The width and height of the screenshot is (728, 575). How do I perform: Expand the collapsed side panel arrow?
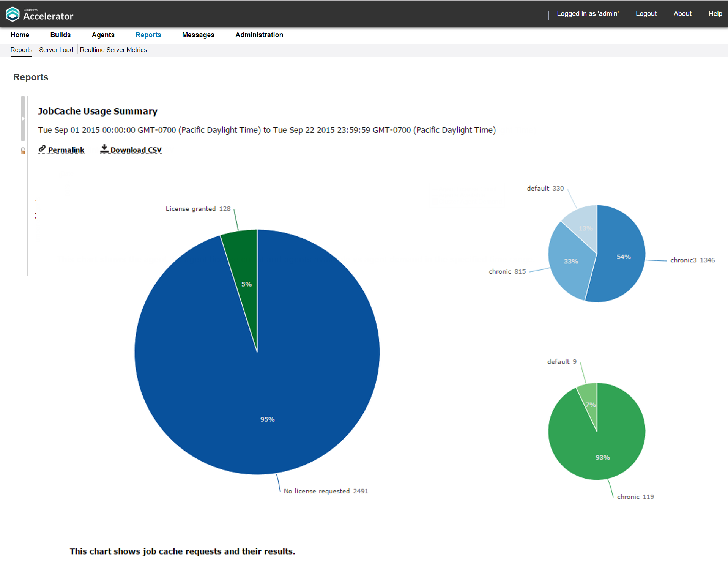click(x=23, y=119)
